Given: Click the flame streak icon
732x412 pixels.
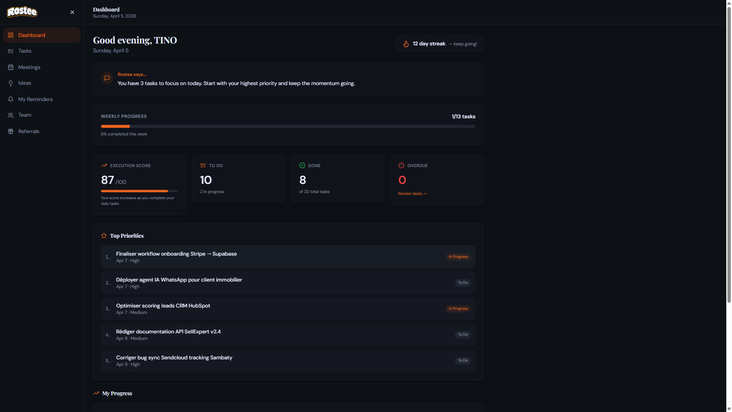Looking at the screenshot, I should [406, 44].
